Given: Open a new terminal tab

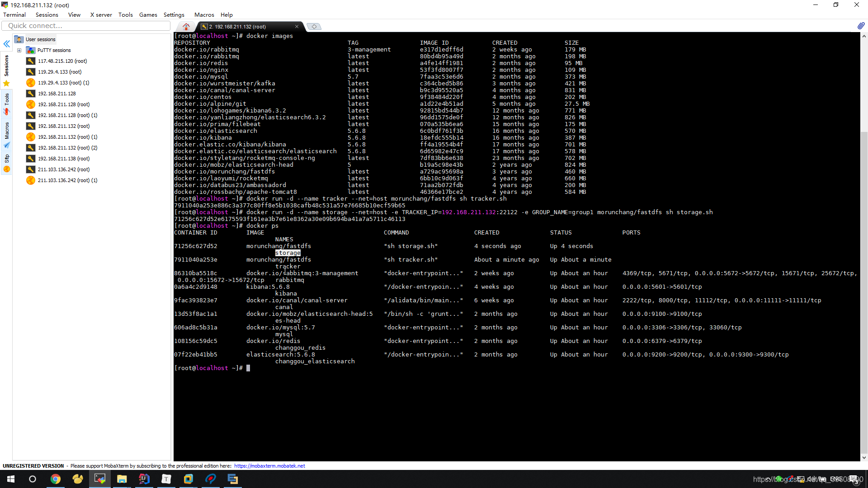Looking at the screenshot, I should click(x=314, y=27).
